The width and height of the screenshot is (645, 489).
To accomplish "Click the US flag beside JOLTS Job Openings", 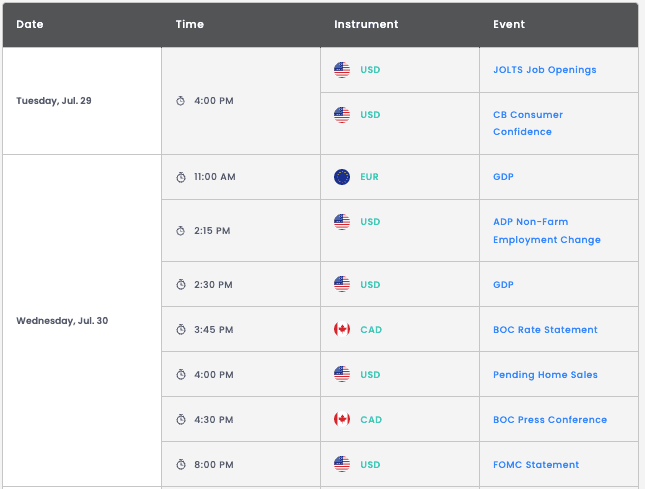I will point(342,70).
